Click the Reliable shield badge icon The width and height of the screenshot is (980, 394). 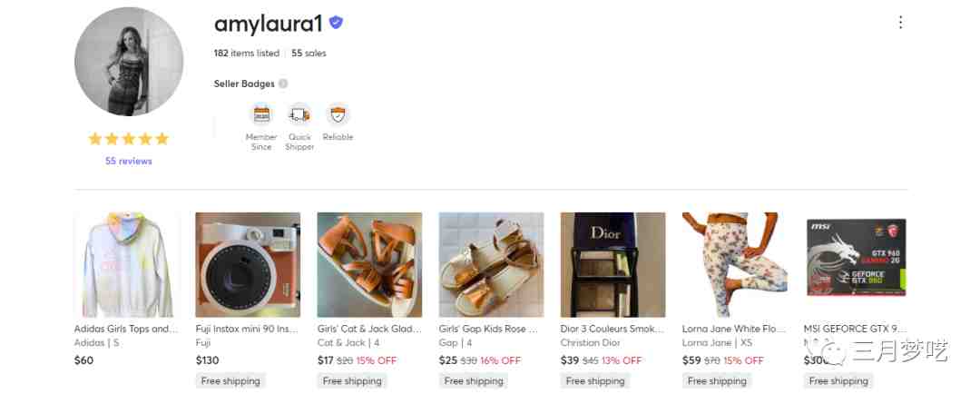tap(338, 114)
